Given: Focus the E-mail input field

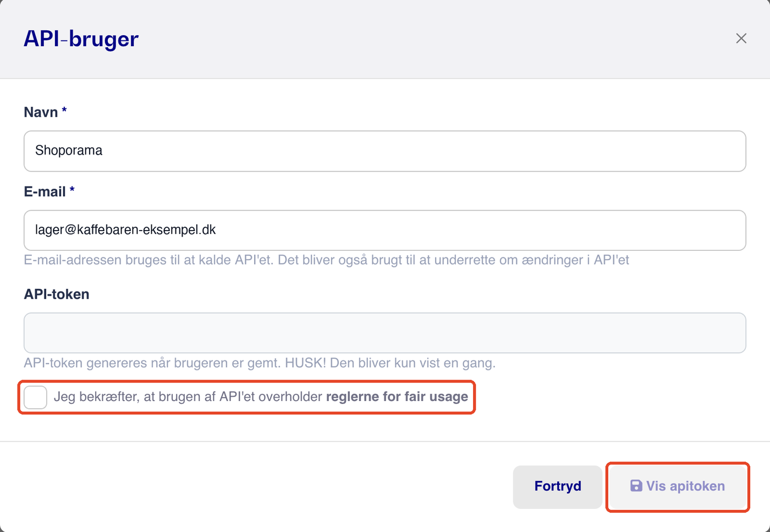Looking at the screenshot, I should point(385,231).
